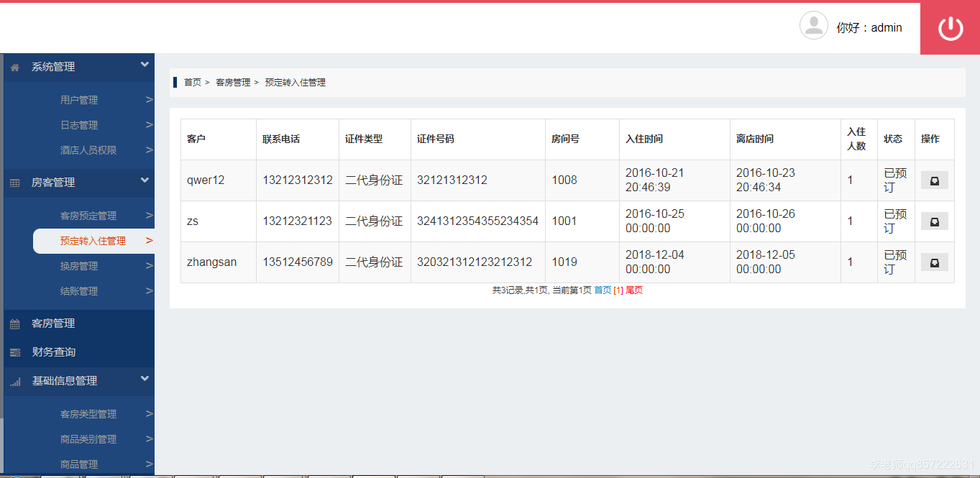The width and height of the screenshot is (980, 478).
Task: Open 商品管理 from the sidebar
Action: pos(79,464)
